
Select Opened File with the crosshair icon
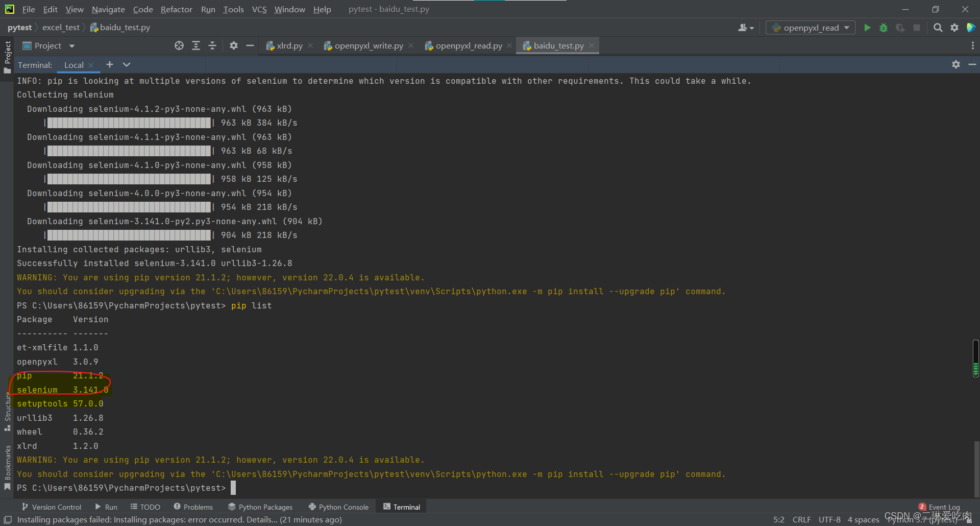click(x=179, y=45)
